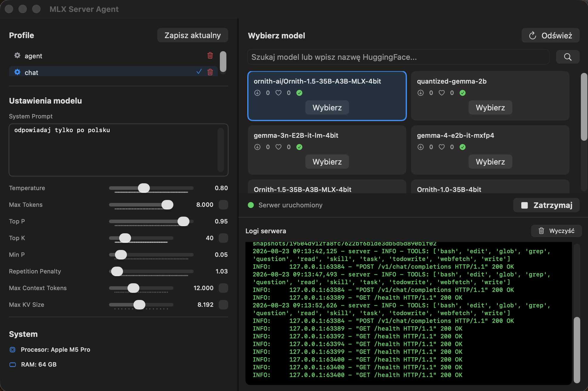Click download icon on ornith-ai/Ornith-1.5 card

tap(257, 93)
